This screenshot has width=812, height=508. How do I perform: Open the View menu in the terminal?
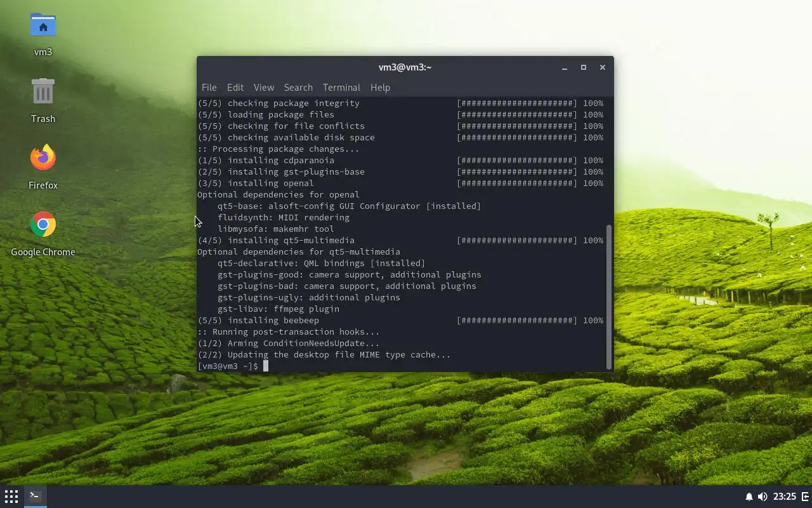[264, 88]
